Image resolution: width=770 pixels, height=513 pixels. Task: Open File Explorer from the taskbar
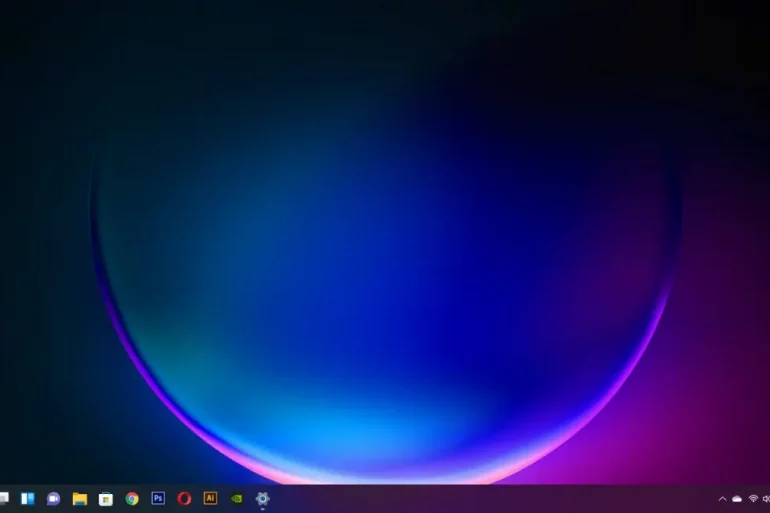[80, 498]
